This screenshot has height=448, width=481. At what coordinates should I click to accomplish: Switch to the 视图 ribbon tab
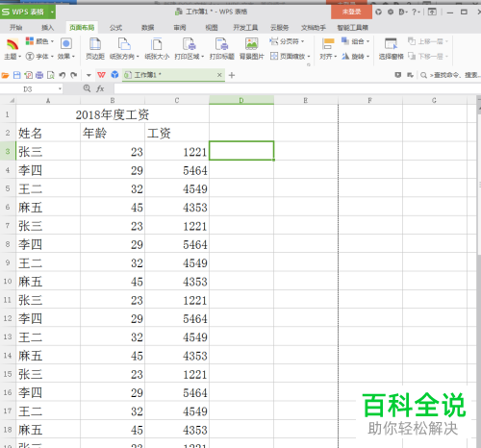[212, 28]
